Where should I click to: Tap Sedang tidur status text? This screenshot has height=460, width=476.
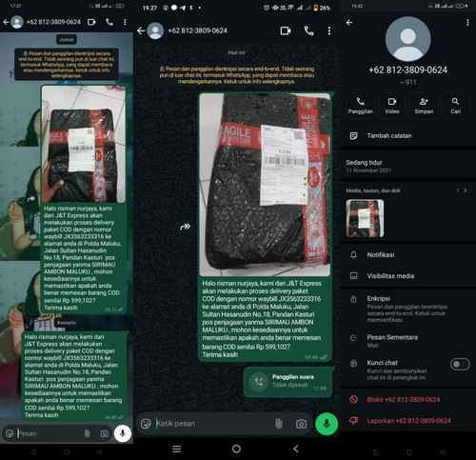[364, 163]
